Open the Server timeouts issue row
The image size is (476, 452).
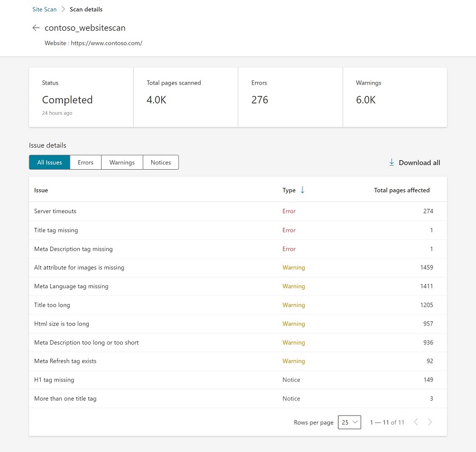coord(56,211)
